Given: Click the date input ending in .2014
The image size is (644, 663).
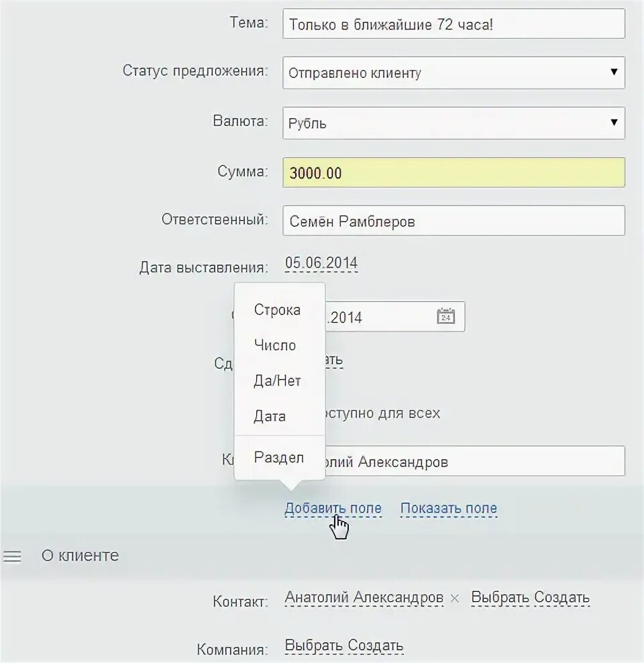Looking at the screenshot, I should point(379,317).
